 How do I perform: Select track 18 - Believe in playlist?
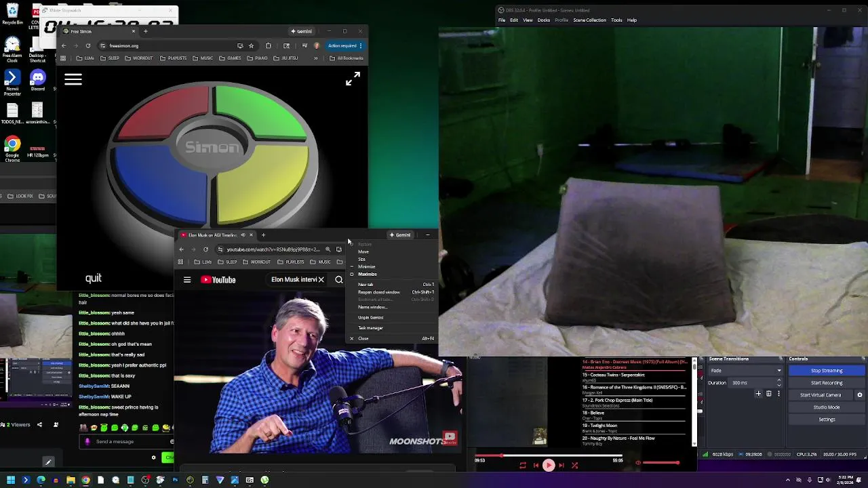pos(593,413)
